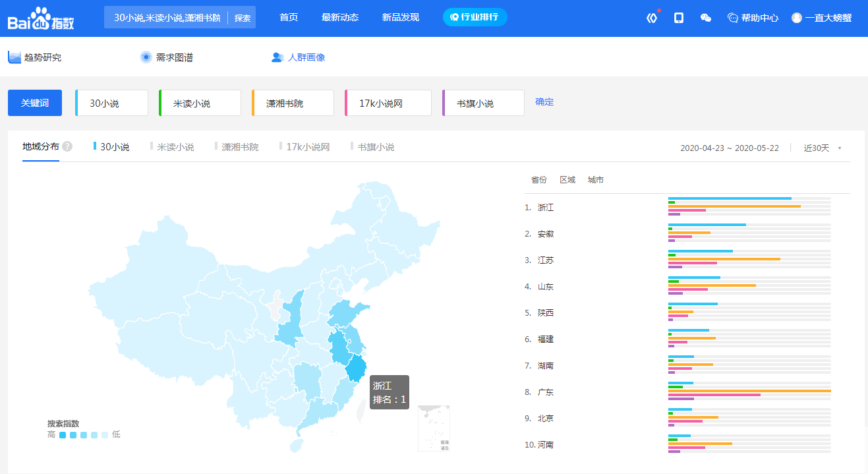The image size is (868, 474).
Task: Click the darkest 搜索指数 legend swatch
Action: point(63,435)
